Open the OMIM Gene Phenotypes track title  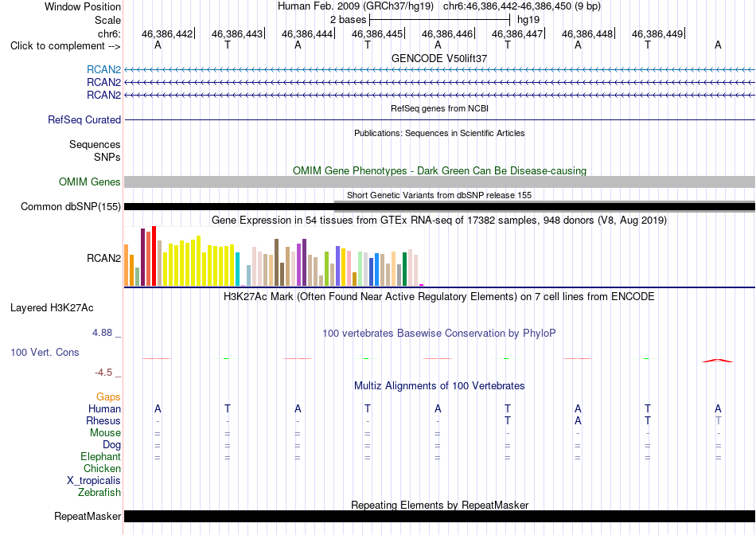point(439,171)
